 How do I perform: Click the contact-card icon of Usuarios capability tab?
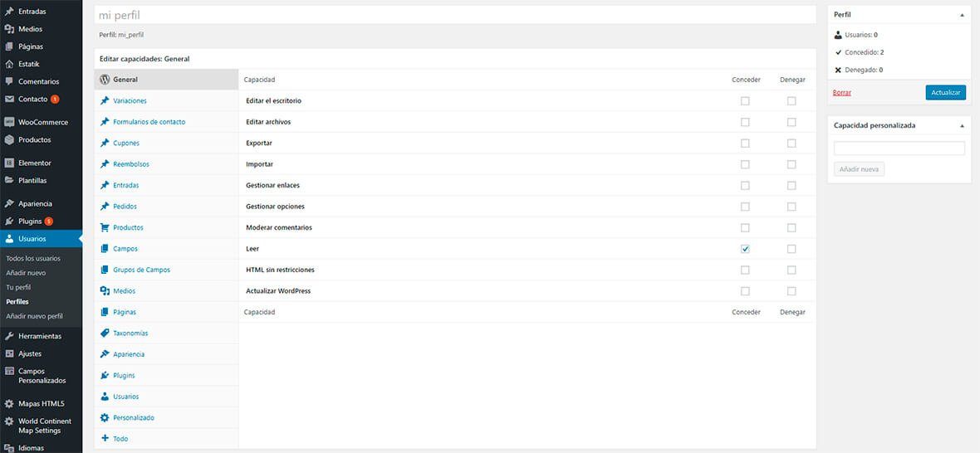click(105, 397)
